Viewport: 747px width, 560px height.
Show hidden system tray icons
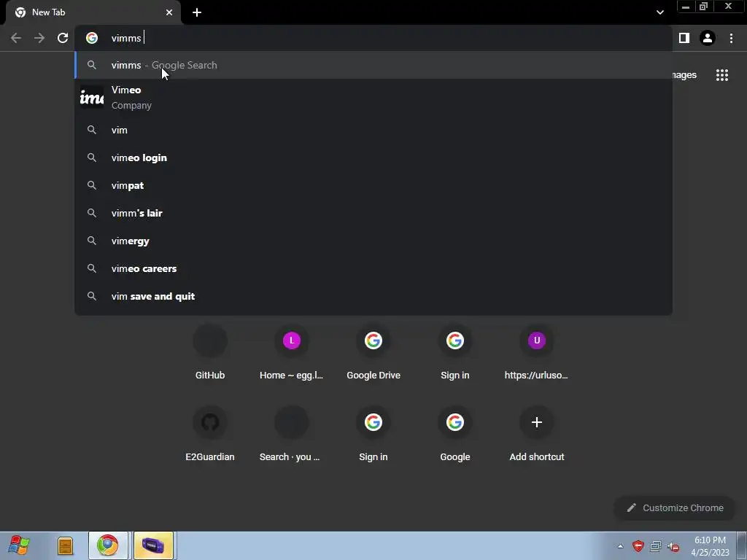pos(620,546)
